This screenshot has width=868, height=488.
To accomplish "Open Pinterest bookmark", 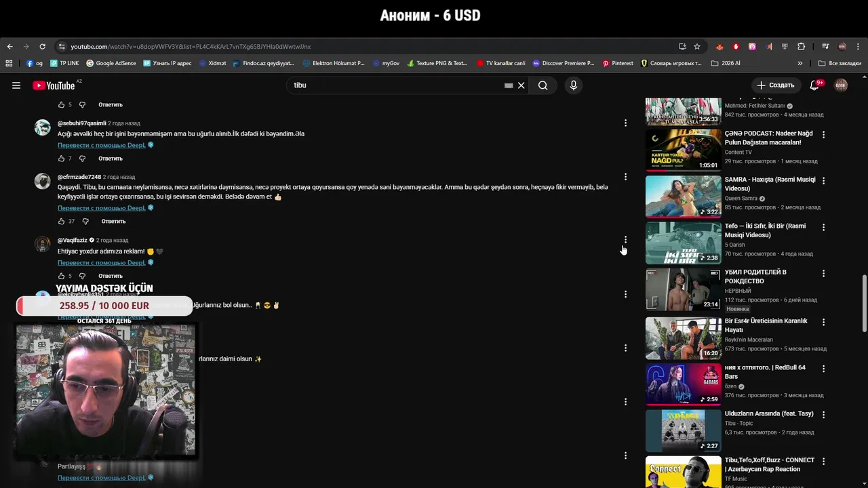I will point(618,63).
